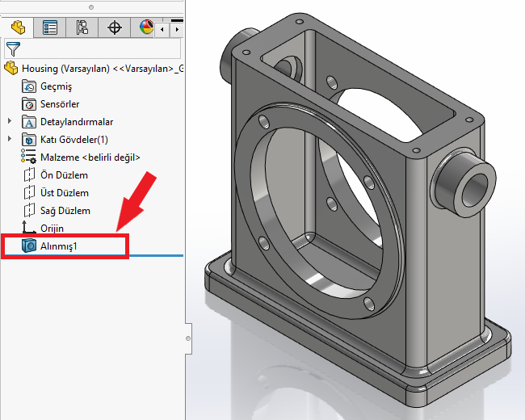
Task: Select the Üst Düzlem plane
Action: (x=64, y=193)
